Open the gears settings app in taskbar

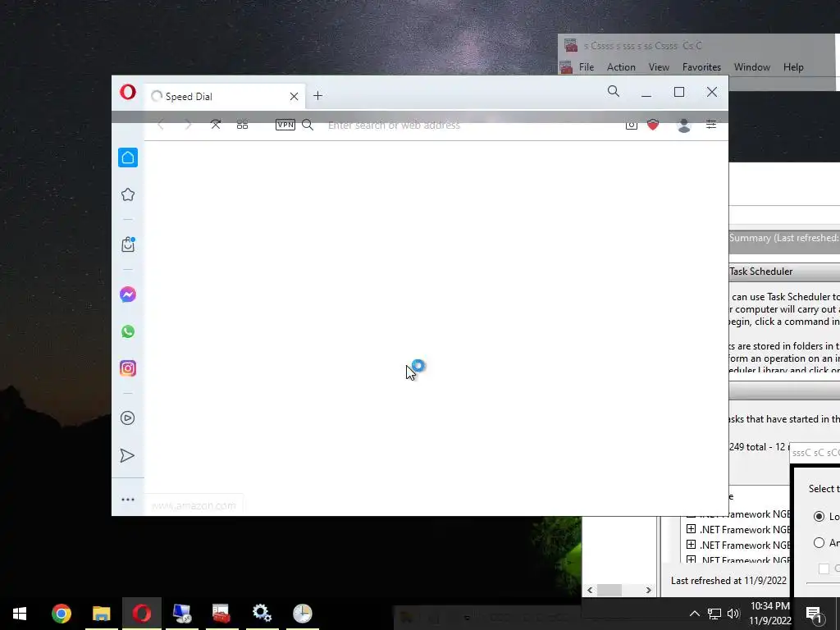[262, 614]
